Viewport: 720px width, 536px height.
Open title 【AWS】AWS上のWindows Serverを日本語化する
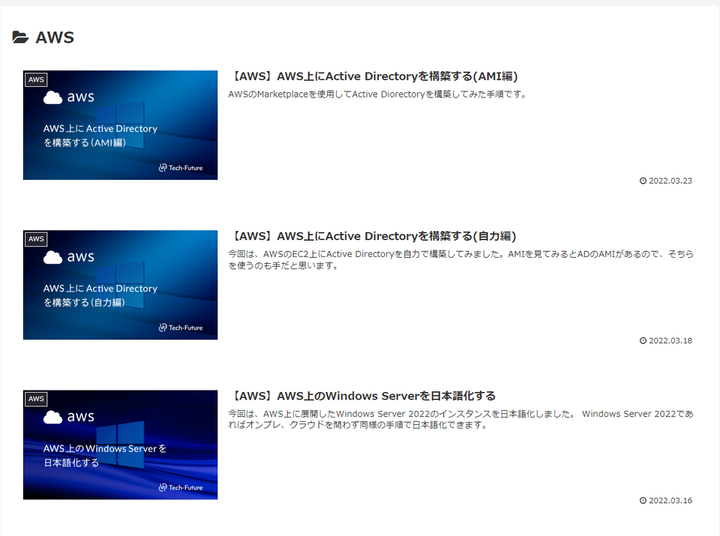click(363, 396)
